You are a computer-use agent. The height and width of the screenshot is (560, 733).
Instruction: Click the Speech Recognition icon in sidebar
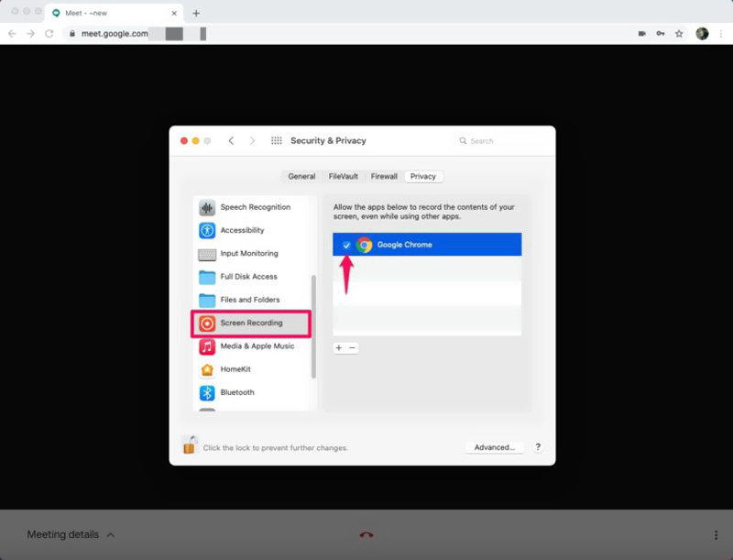click(207, 207)
